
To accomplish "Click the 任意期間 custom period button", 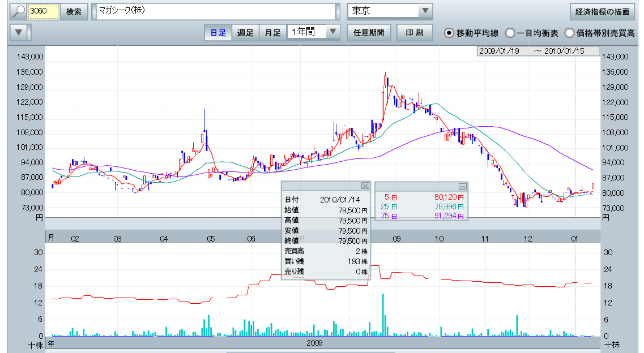I will click(x=369, y=32).
